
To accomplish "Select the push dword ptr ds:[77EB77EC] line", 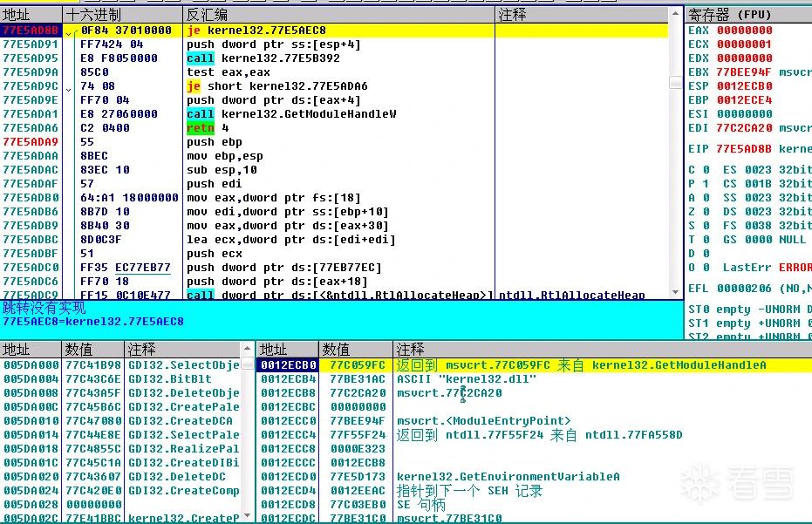I will point(284,268).
